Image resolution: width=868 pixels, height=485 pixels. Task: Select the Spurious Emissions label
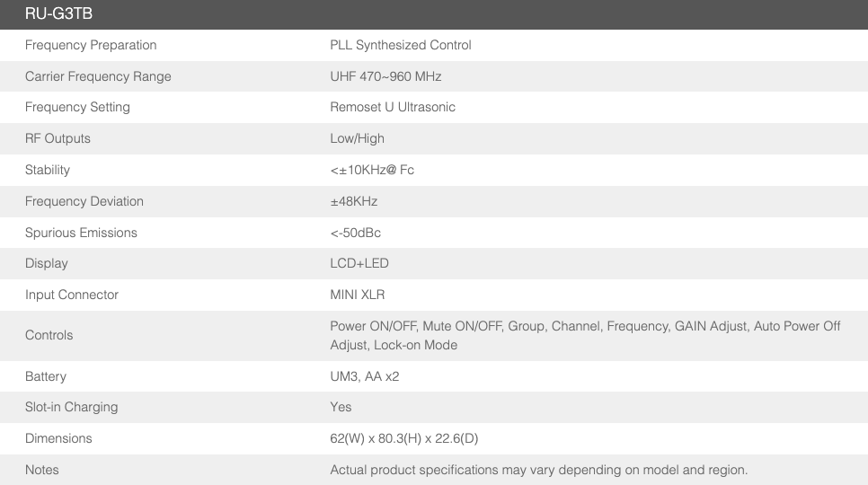point(81,233)
